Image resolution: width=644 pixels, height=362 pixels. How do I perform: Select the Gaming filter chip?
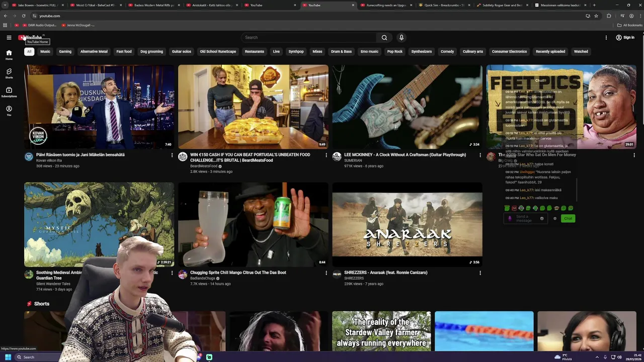65,51
